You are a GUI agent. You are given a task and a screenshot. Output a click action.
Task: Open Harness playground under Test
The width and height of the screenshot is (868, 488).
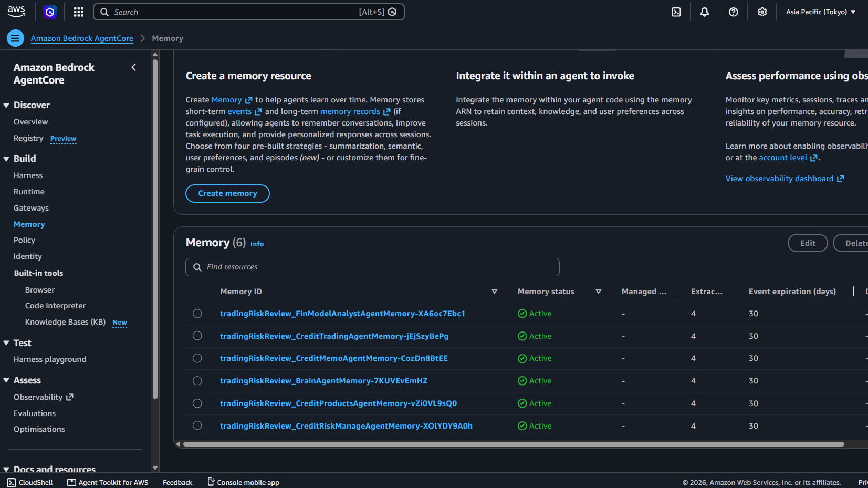tap(50, 359)
